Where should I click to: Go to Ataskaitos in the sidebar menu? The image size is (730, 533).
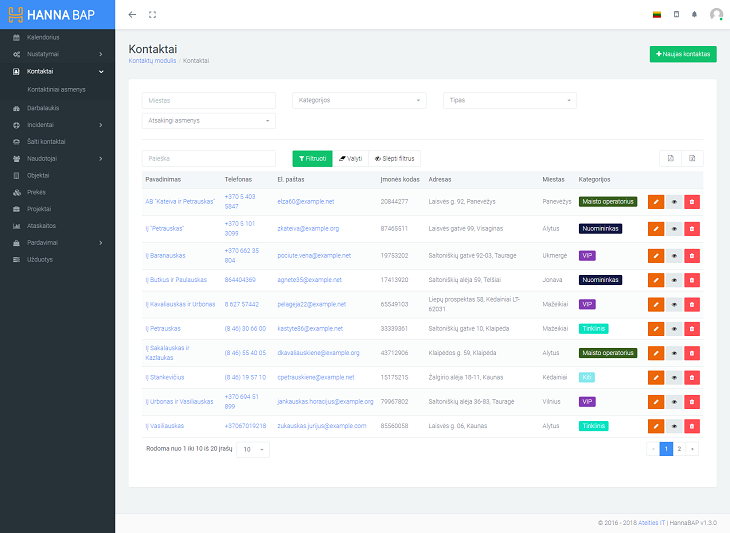(41, 226)
